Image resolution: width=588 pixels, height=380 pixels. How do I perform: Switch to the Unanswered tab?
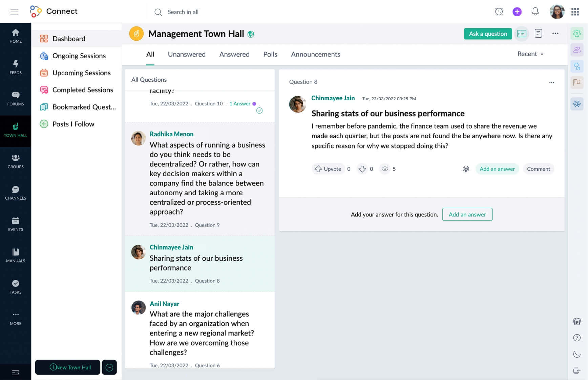[187, 54]
